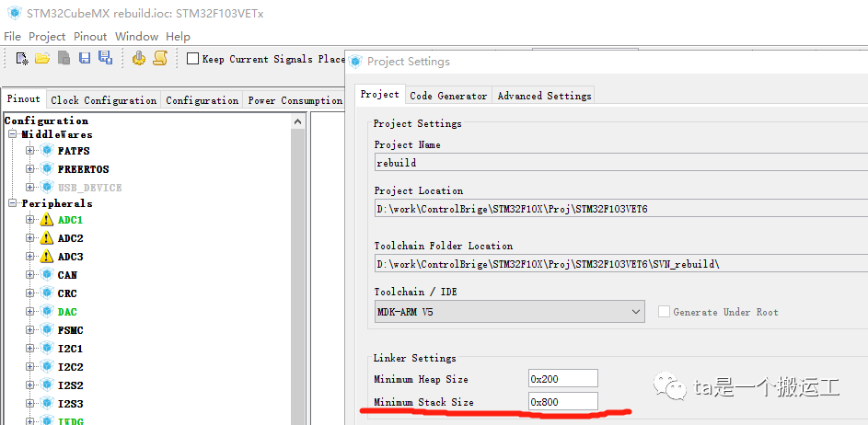Click the Generate Code gear icon
Image resolution: width=868 pixels, height=425 pixels.
pos(138,58)
